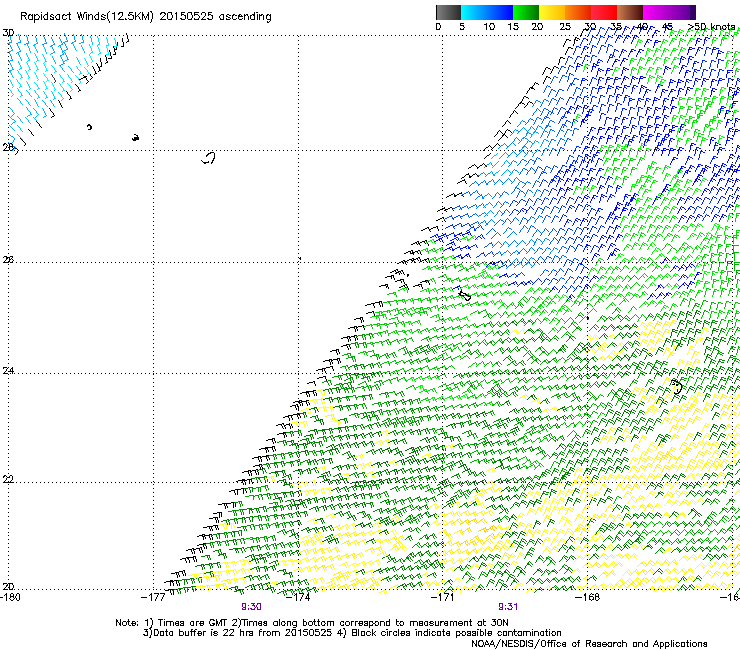
Task: Click the '20' latitude label
Action: [x=8, y=587]
